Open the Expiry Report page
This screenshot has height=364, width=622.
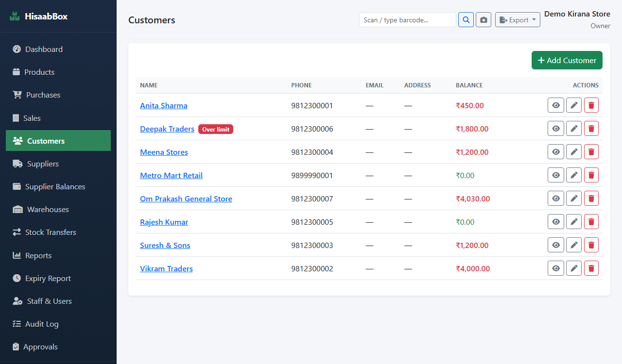pyautogui.click(x=58, y=278)
